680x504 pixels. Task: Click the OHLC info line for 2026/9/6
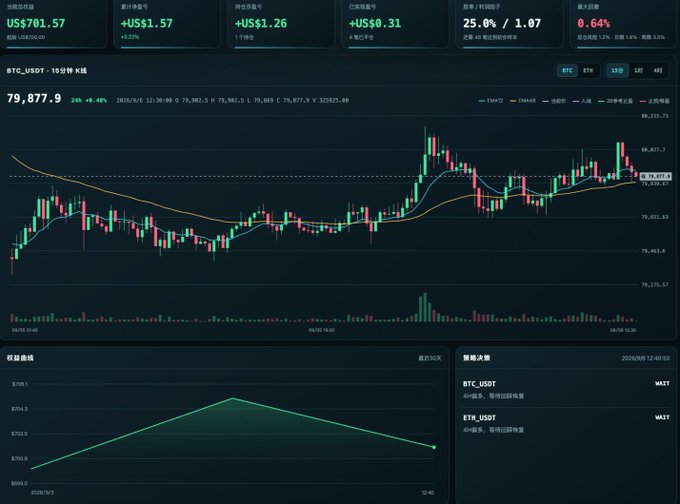232,100
